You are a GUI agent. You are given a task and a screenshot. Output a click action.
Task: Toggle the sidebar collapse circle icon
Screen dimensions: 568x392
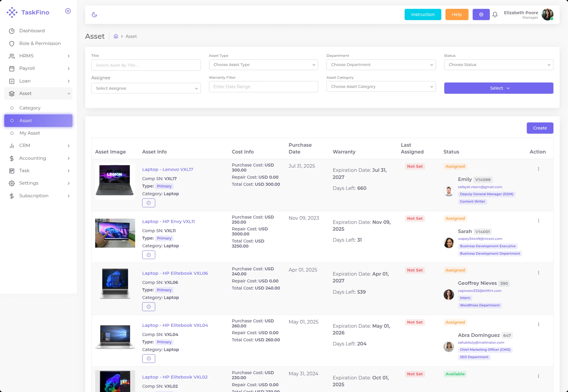68,11
